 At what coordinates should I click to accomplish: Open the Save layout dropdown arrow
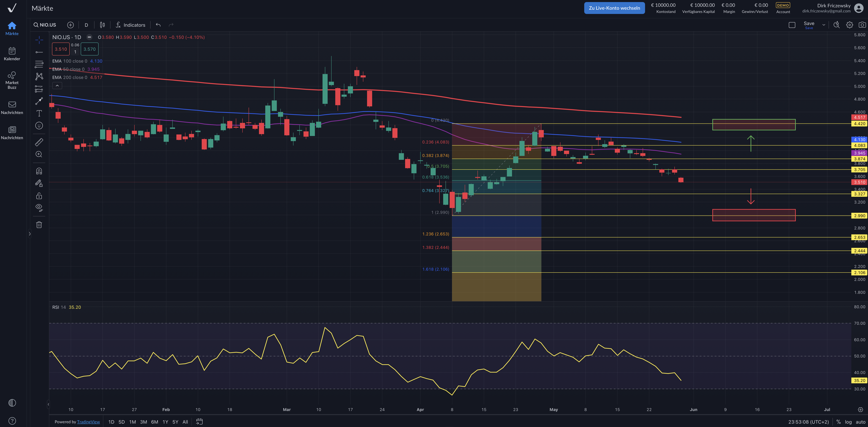click(823, 25)
